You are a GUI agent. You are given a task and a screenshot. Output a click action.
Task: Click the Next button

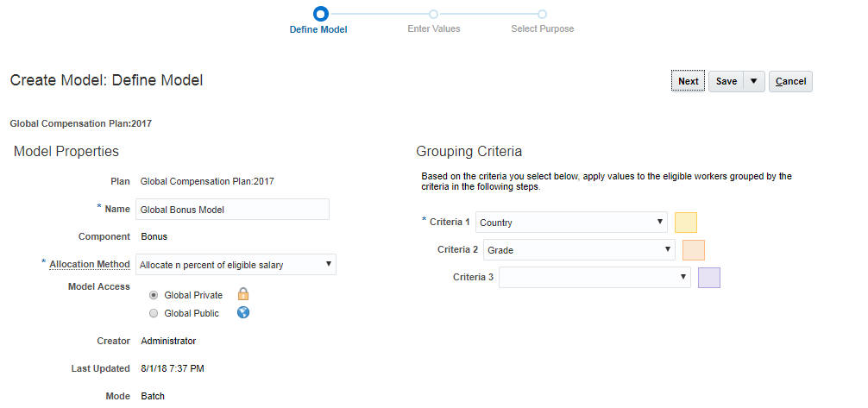(x=688, y=81)
